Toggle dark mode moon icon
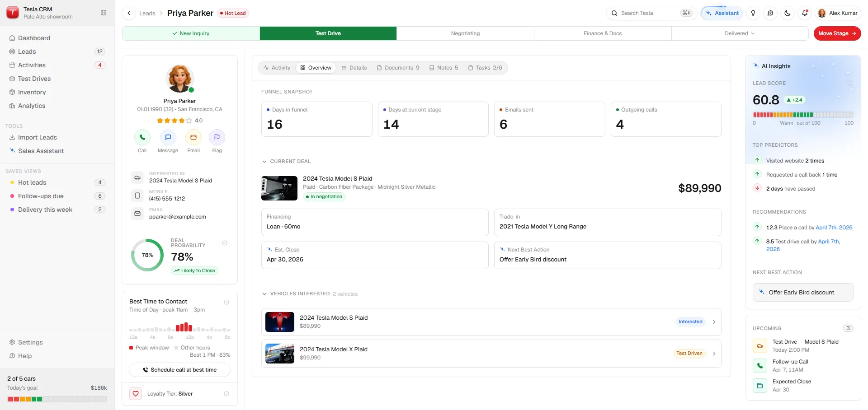The image size is (868, 410). [788, 13]
